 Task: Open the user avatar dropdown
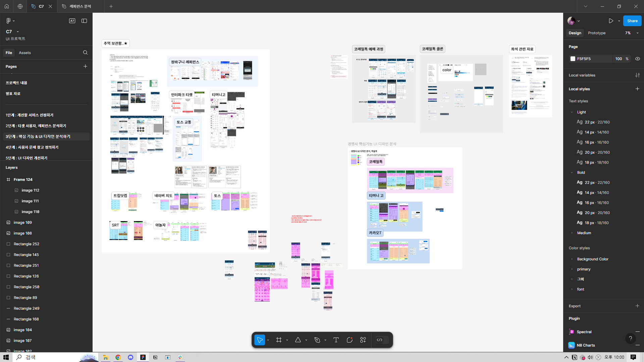click(x=574, y=21)
